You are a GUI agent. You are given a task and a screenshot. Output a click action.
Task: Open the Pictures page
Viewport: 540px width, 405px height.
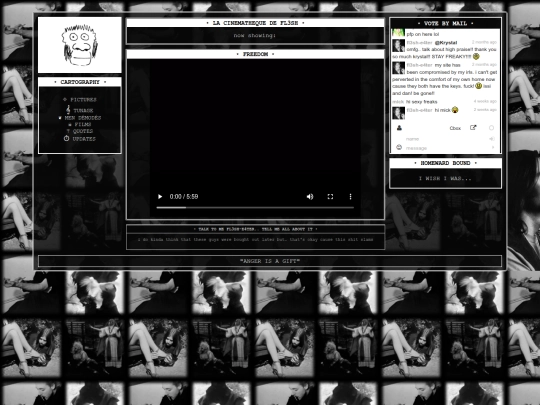(x=84, y=100)
